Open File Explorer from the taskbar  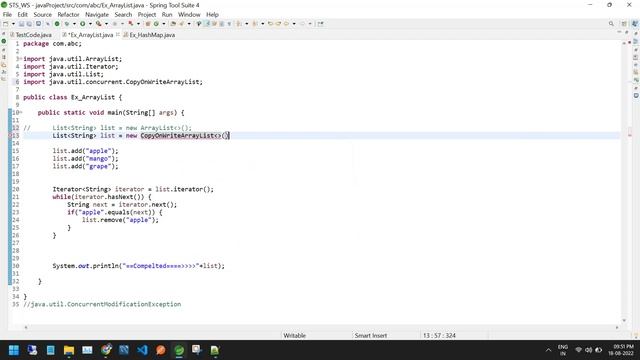pyautogui.click(x=69, y=350)
